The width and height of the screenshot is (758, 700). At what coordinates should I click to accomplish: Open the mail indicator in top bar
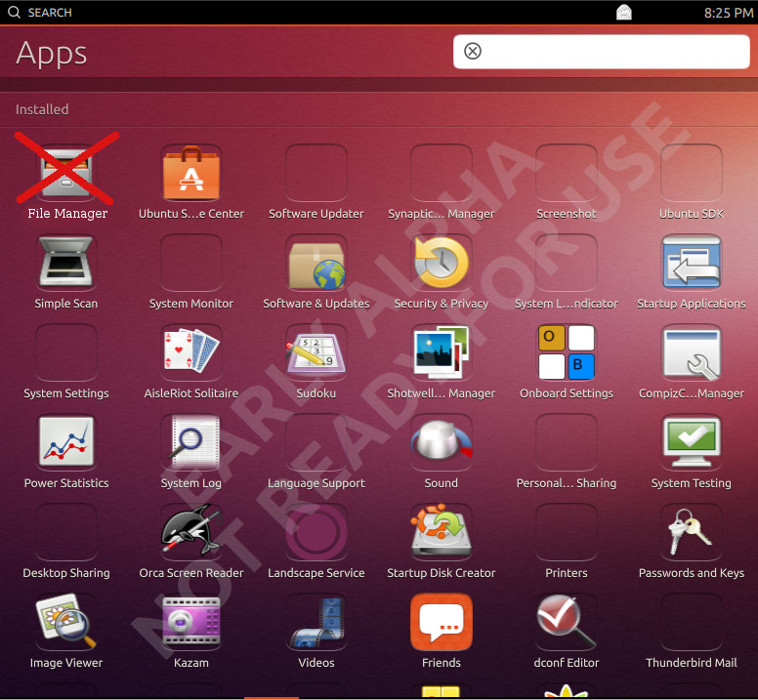623,12
